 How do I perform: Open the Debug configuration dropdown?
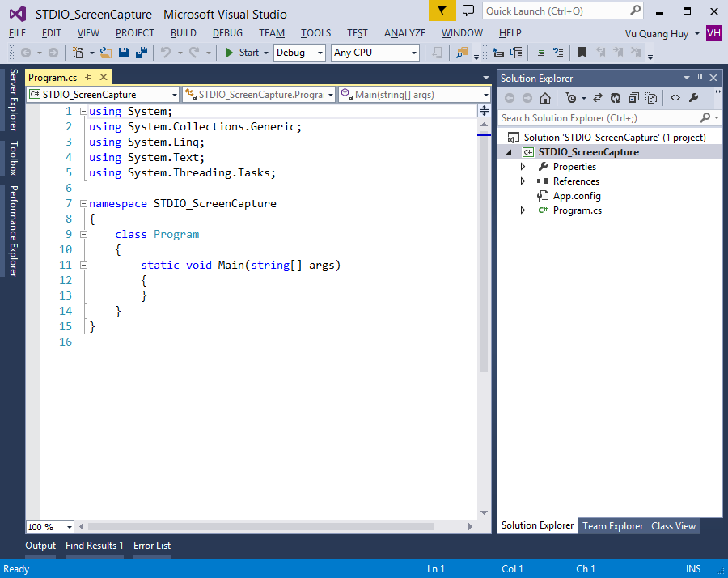point(320,53)
